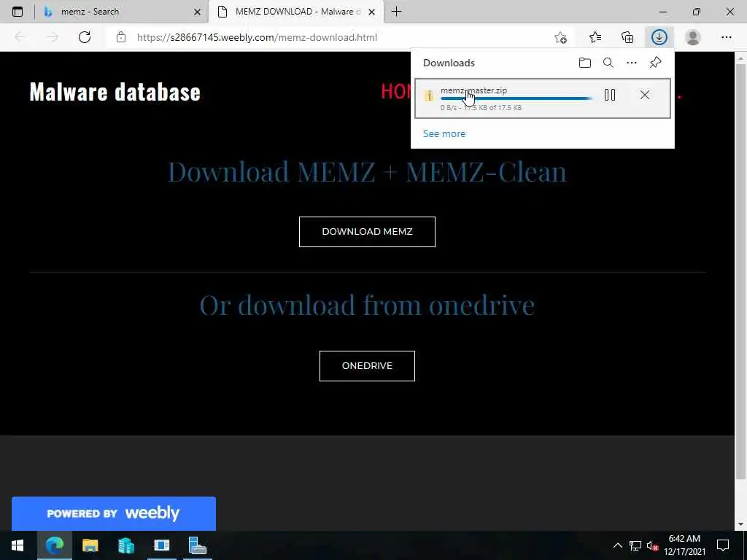Pin the Downloads panel
This screenshot has width=747, height=560.
[x=656, y=63]
